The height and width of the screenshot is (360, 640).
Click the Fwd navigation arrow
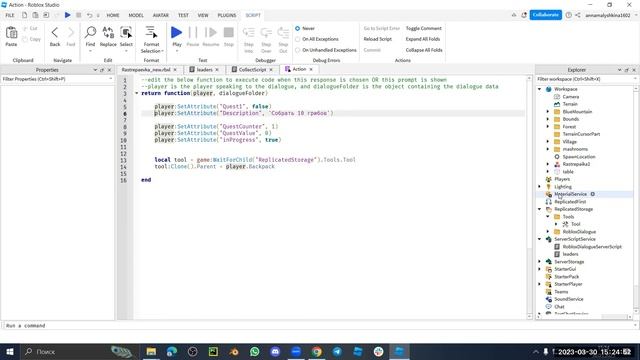(71, 33)
